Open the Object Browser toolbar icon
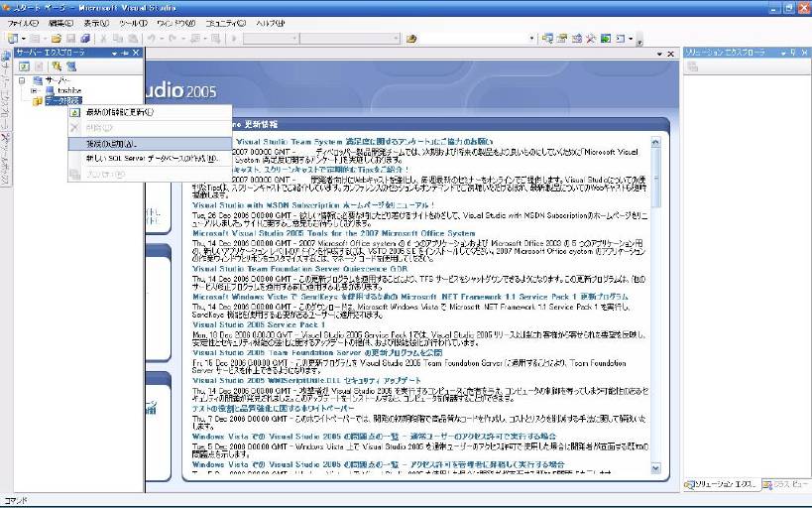 [576, 39]
